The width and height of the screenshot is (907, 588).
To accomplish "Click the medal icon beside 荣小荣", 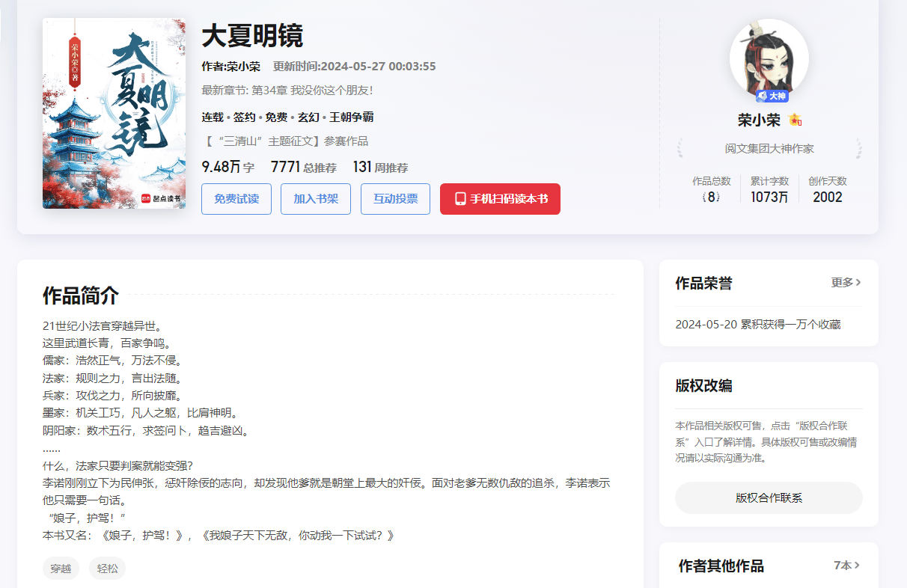I will (x=795, y=120).
